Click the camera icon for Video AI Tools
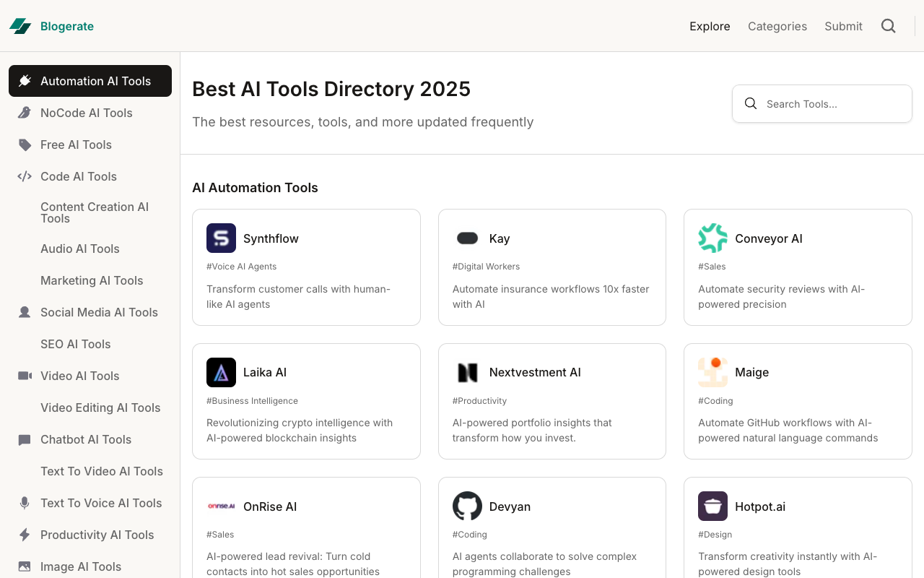The height and width of the screenshot is (578, 924). point(25,376)
